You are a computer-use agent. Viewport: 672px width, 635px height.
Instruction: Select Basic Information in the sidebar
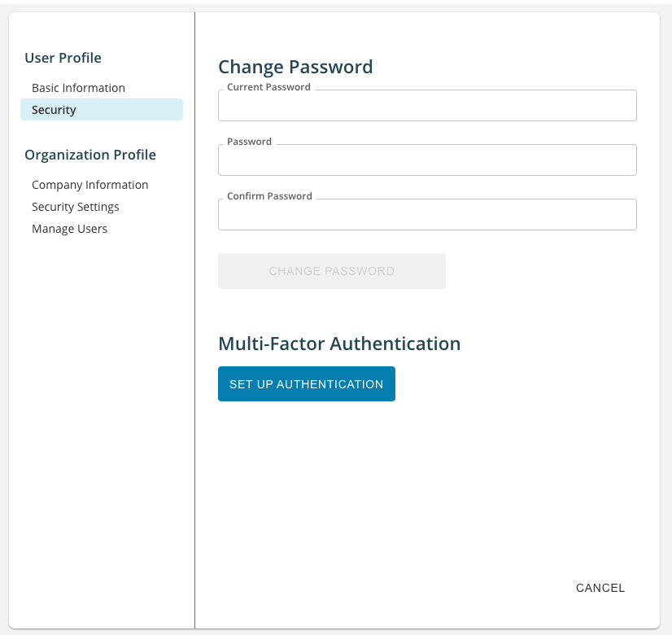77,87
